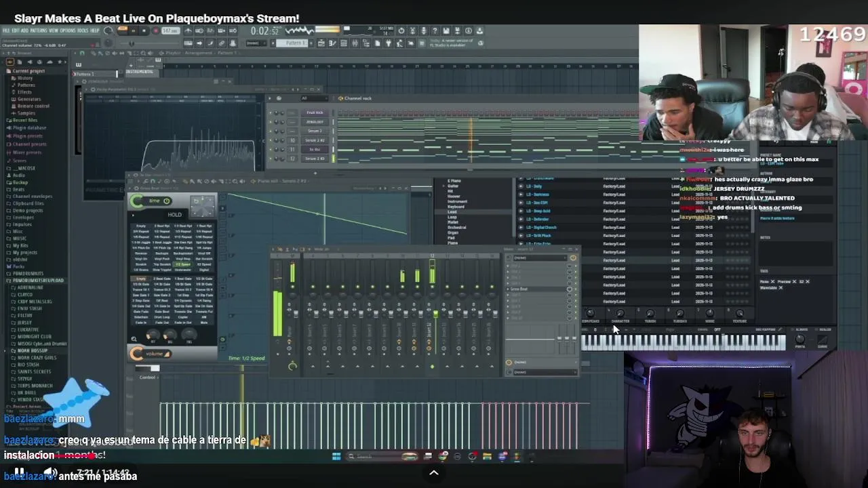The height and width of the screenshot is (488, 868).
Task: Show the Playlist window icon
Action: [321, 43]
